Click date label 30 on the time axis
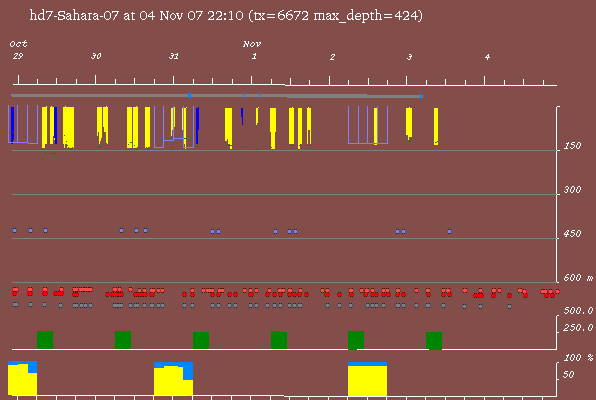596x400 pixels. click(96, 56)
